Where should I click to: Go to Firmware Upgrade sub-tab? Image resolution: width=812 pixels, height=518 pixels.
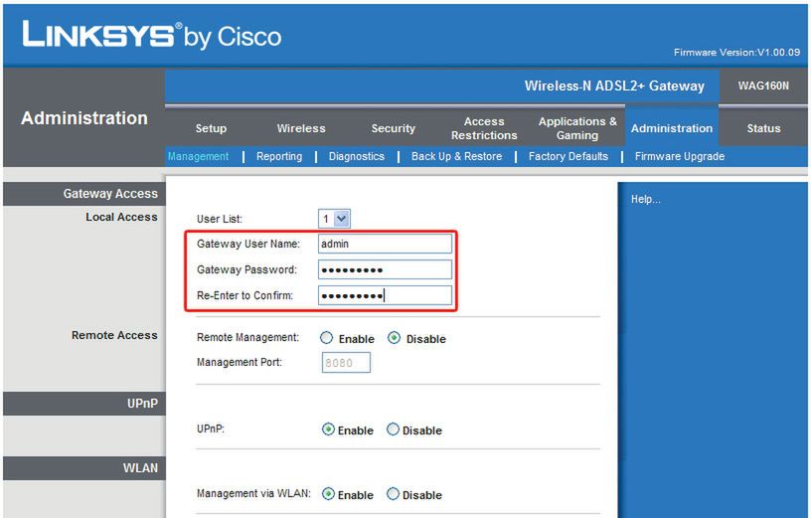[x=680, y=156]
